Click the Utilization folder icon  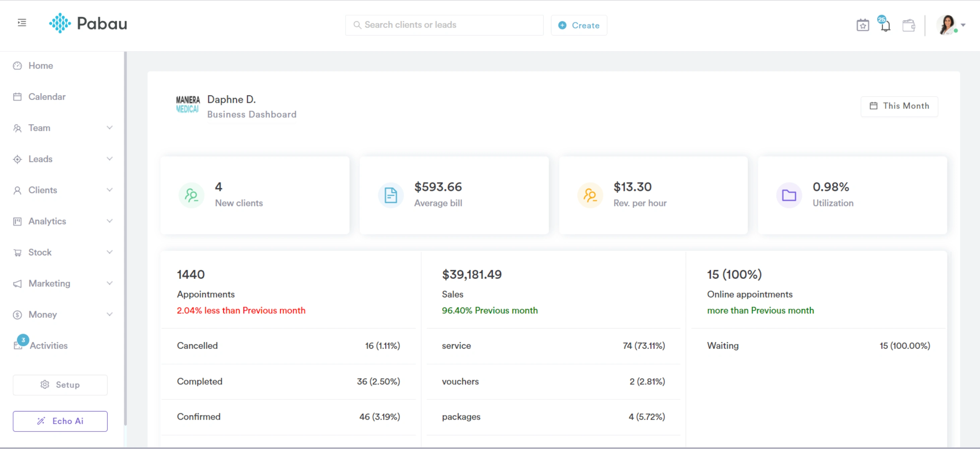coord(789,195)
